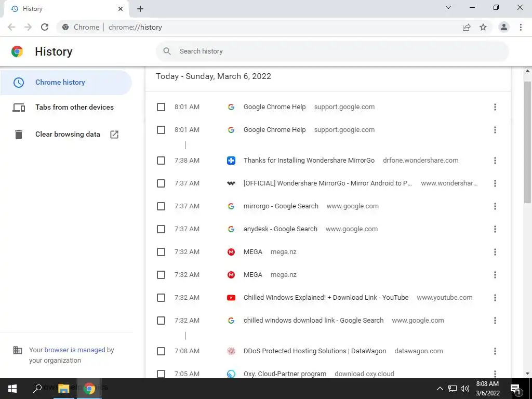Check the Thanks for Installing Wondershare MirrorGo entry
Screen dimensions: 532x399
tap(161, 161)
